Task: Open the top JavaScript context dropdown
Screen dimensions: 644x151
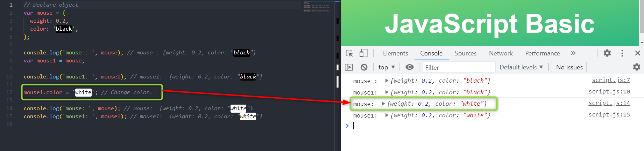Action: (387, 67)
